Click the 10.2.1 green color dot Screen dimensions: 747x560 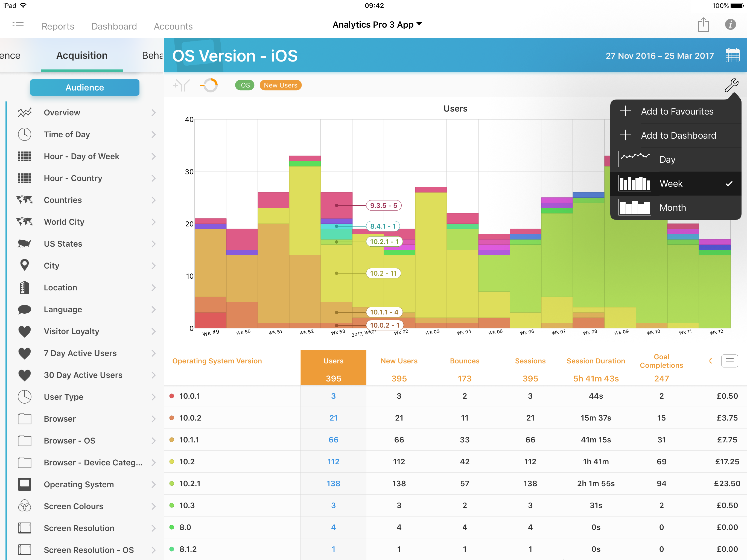tap(171, 484)
